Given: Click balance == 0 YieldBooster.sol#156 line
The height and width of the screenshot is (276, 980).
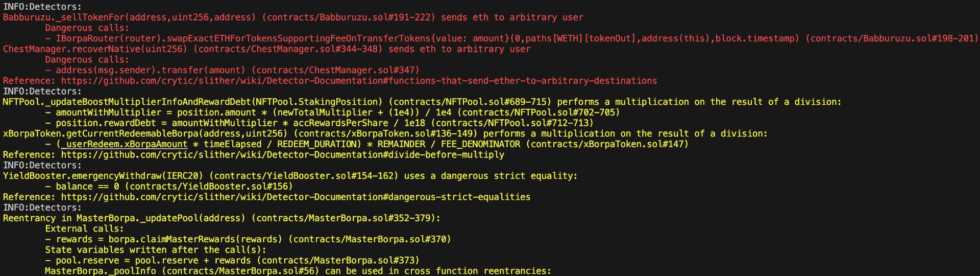Looking at the screenshot, I should (x=169, y=187).
